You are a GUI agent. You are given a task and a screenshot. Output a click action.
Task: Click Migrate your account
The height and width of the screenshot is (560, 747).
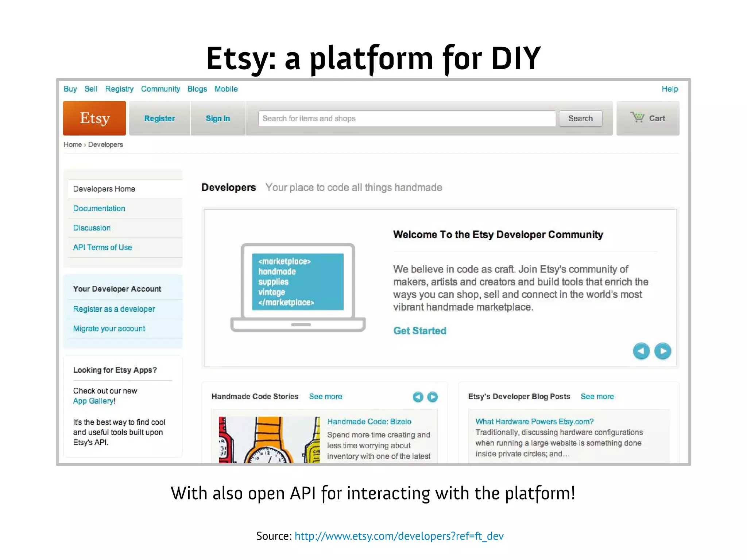(109, 328)
